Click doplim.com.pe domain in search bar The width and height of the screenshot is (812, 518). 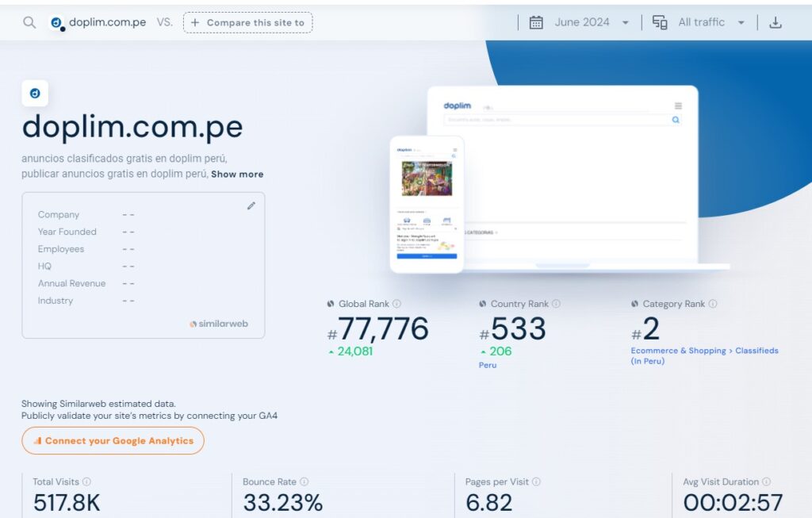pyautogui.click(x=107, y=22)
